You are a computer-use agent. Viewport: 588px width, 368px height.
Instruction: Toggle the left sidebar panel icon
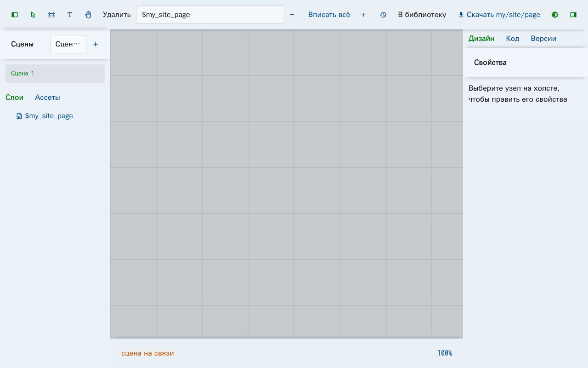point(15,15)
